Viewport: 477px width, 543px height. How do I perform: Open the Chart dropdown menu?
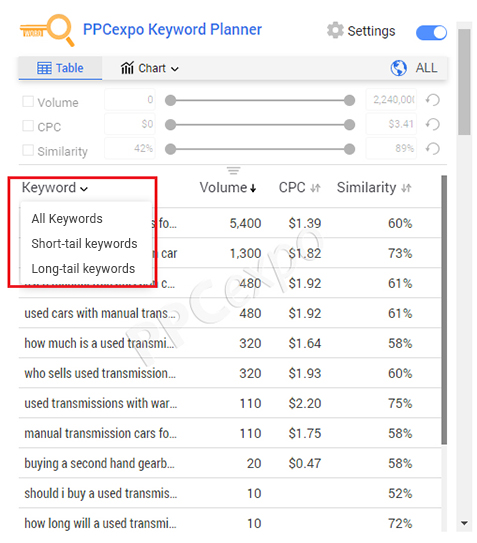(x=149, y=68)
